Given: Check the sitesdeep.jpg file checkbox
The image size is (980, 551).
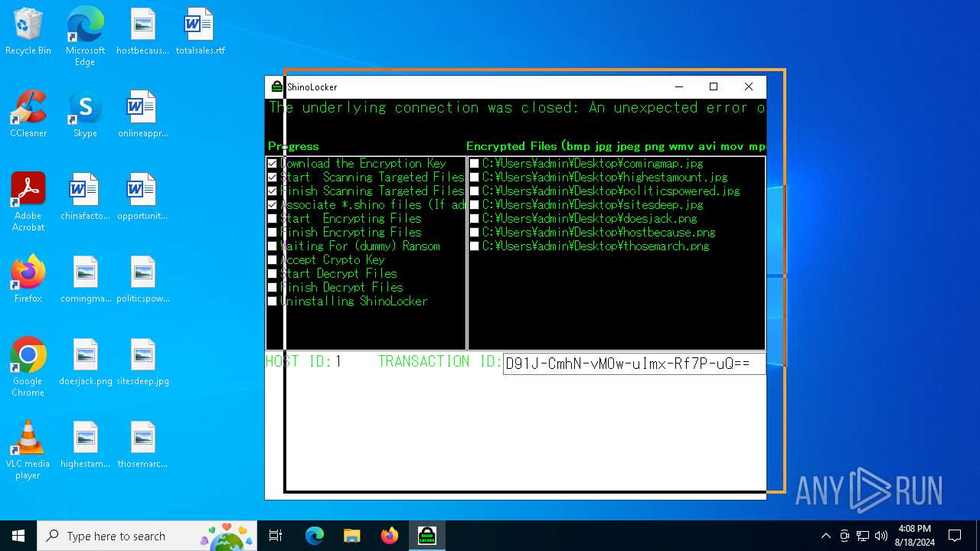Looking at the screenshot, I should coord(474,204).
